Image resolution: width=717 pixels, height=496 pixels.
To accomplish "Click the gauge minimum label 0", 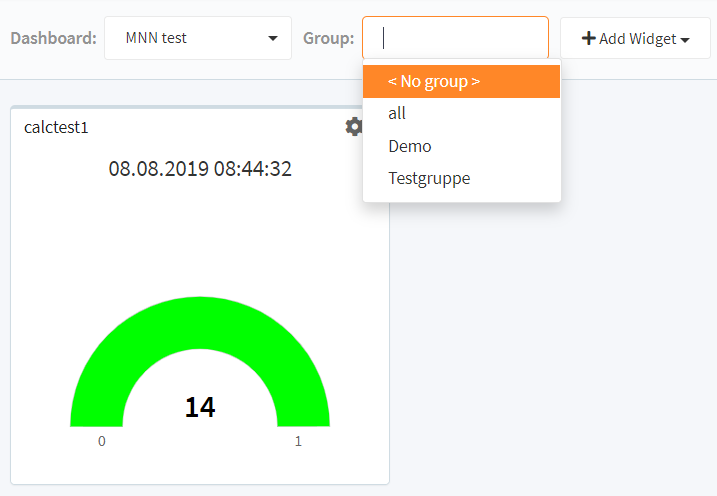I will [x=102, y=441].
